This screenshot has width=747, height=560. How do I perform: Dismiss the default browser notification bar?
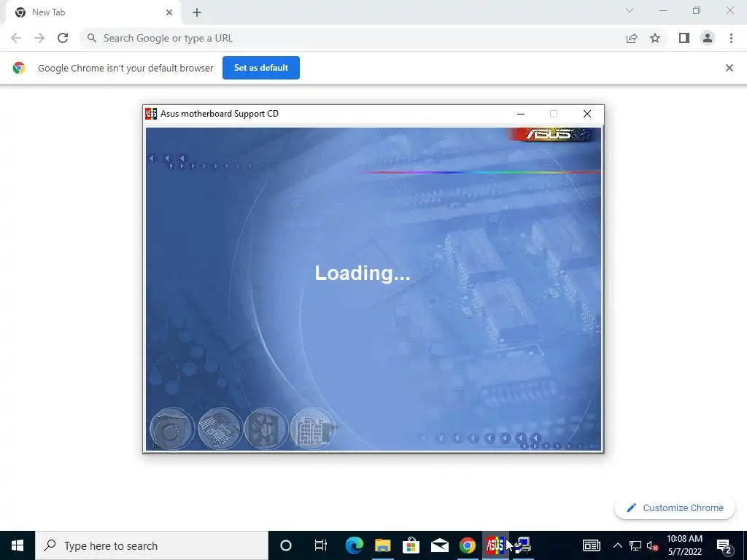(x=729, y=68)
